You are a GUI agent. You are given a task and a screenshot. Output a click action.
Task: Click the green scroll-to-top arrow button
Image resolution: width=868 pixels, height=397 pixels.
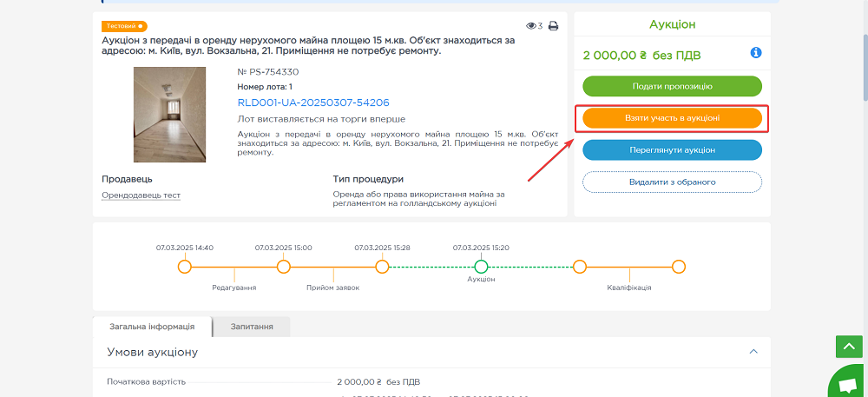point(848,347)
